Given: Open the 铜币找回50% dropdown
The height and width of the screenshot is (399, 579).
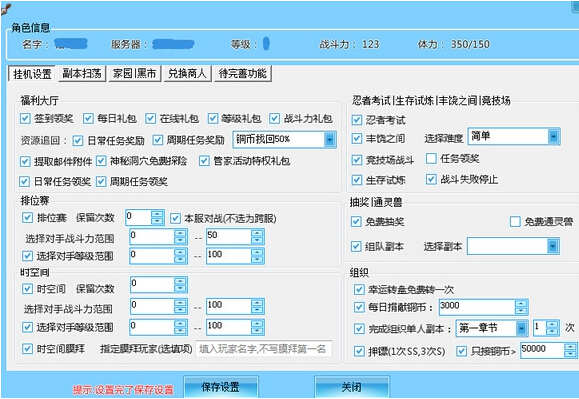Looking at the screenshot, I should [x=330, y=140].
